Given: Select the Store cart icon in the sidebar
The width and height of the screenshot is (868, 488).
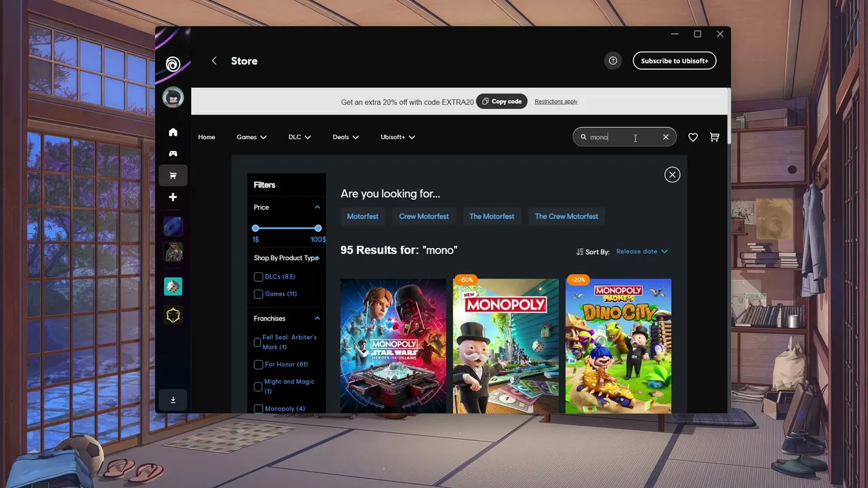Looking at the screenshot, I should pyautogui.click(x=173, y=176).
